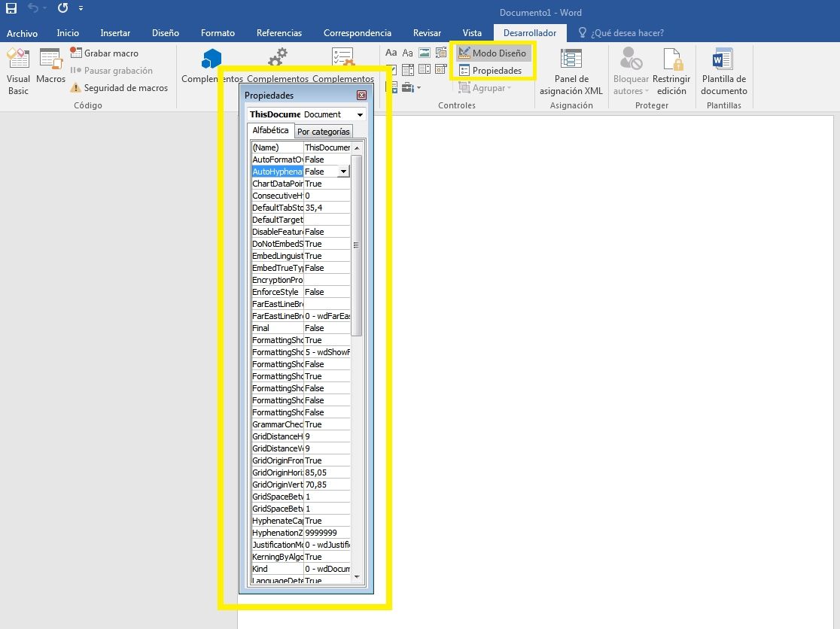Open the Insertar ribbon tab
Image resolution: width=840 pixels, height=629 pixels.
click(x=115, y=33)
